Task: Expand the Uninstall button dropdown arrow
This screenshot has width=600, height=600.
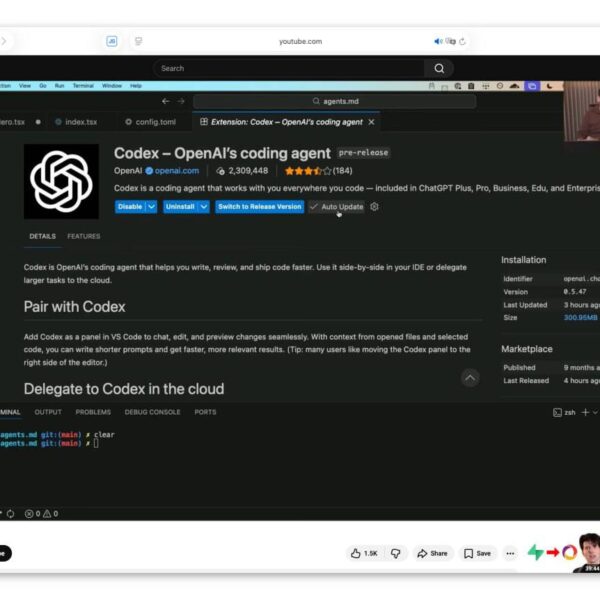Action: coord(204,207)
